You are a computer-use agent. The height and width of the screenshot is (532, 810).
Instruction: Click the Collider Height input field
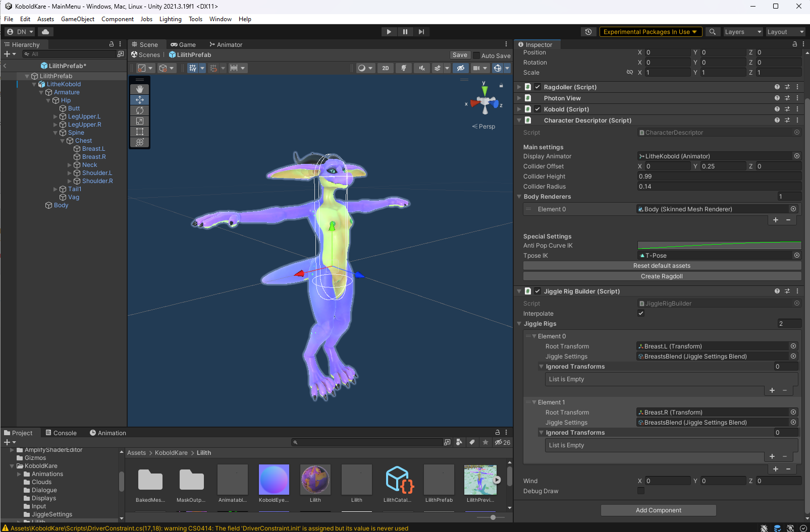pos(719,176)
